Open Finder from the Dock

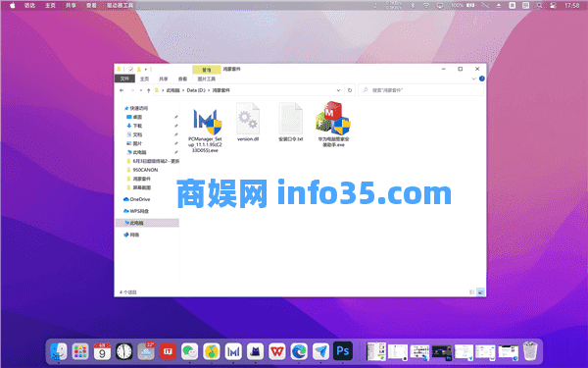click(59, 352)
